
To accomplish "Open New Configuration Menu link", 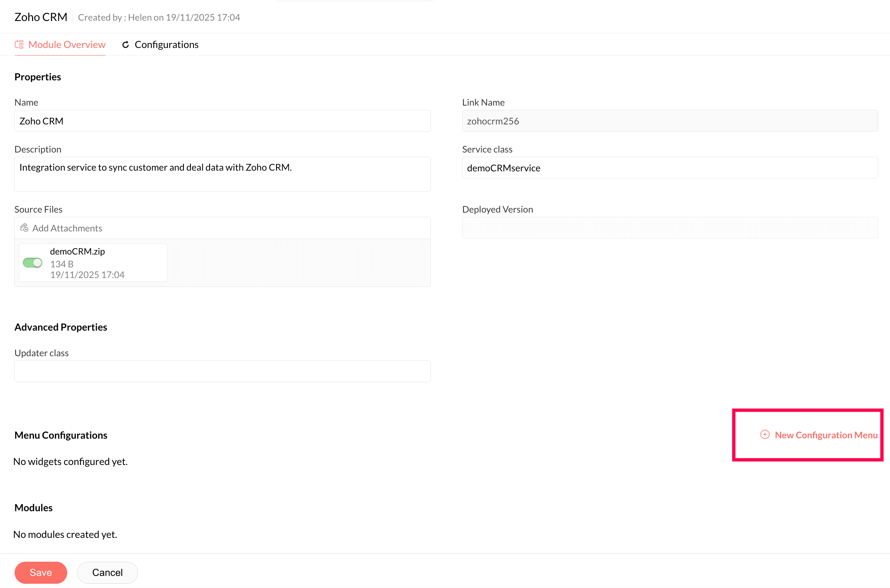I will click(x=826, y=435).
